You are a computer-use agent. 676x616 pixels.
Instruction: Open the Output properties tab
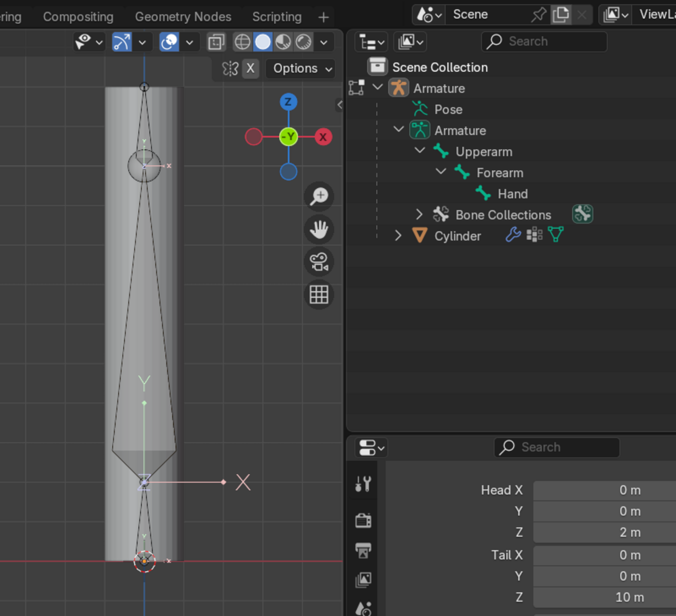tap(363, 550)
